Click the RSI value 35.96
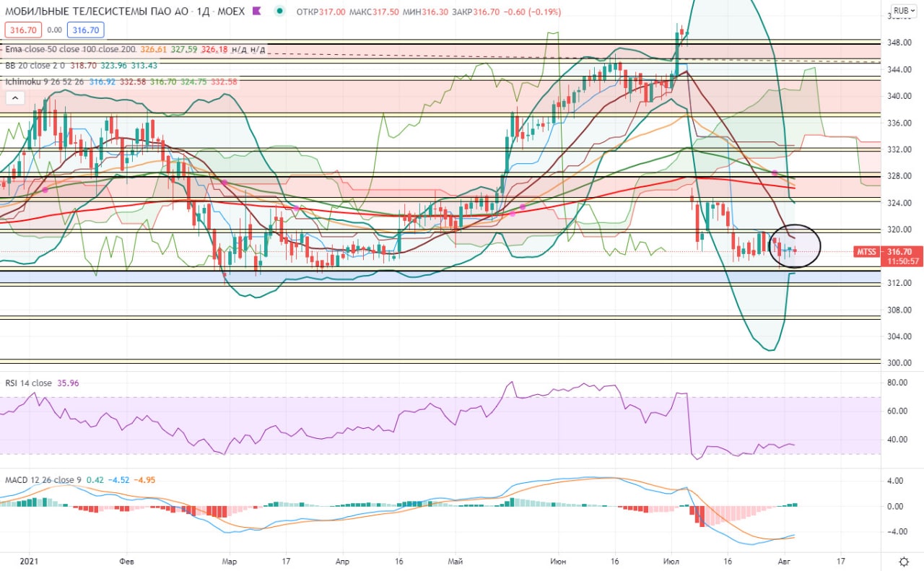The height and width of the screenshot is (571, 924). [x=69, y=383]
